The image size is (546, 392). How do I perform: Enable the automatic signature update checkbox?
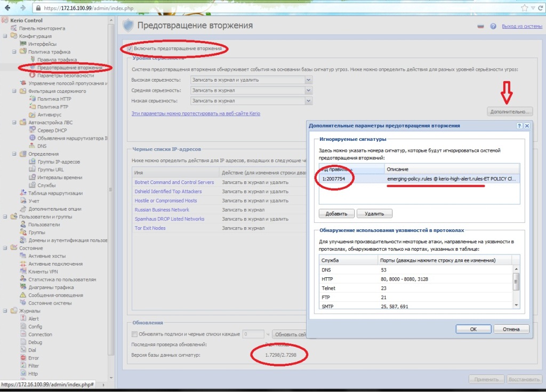coord(134,334)
